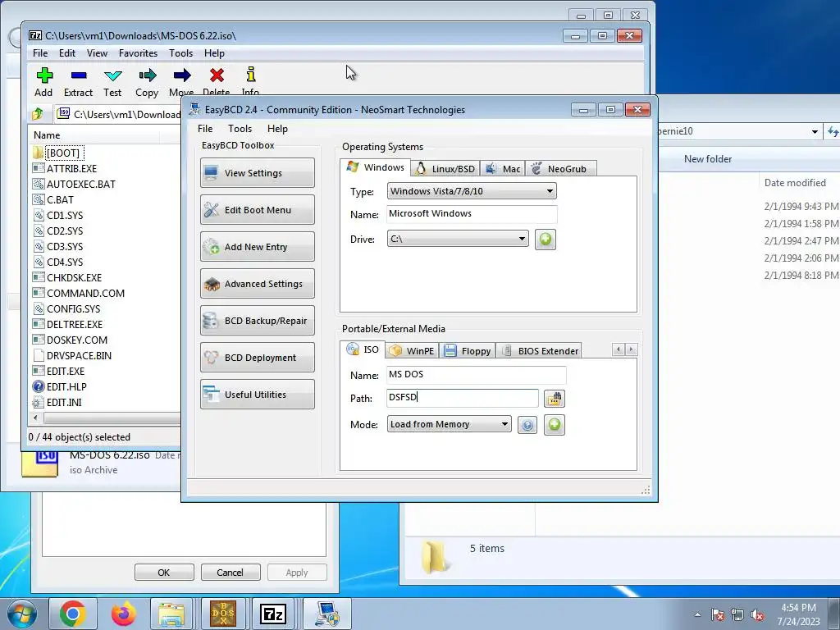Open Google Chrome from the taskbar
The width and height of the screenshot is (840, 630).
tap(73, 614)
